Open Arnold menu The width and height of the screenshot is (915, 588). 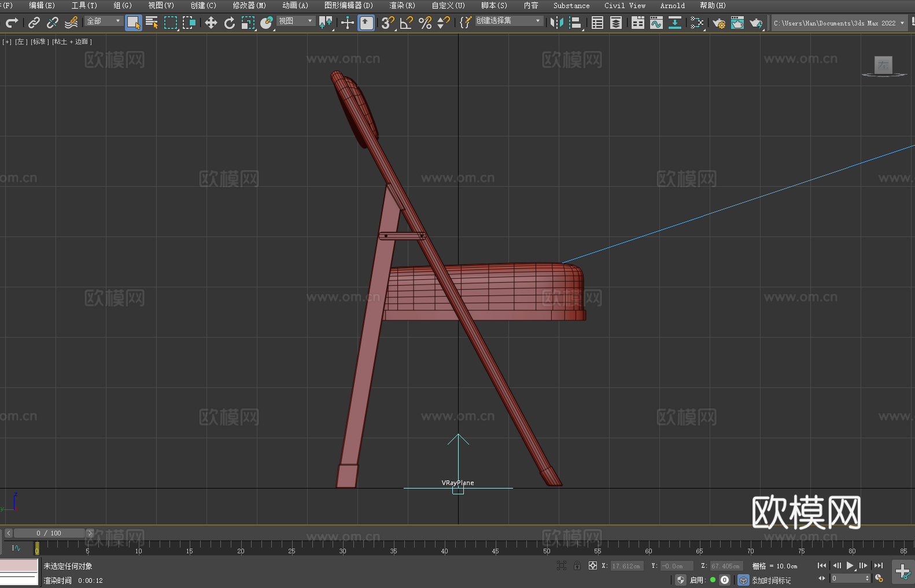click(x=672, y=5)
